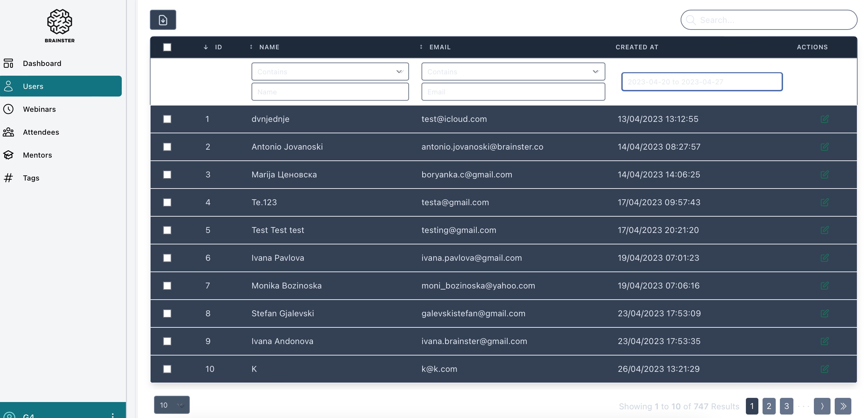Focus the Created At date range field
The image size is (868, 418).
[x=702, y=82]
